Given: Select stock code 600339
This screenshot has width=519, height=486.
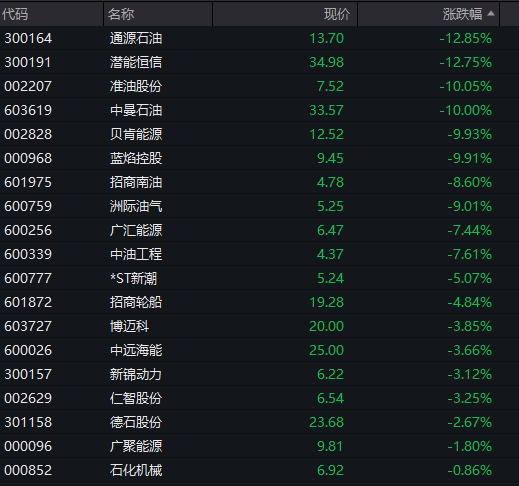Looking at the screenshot, I should point(28,254).
